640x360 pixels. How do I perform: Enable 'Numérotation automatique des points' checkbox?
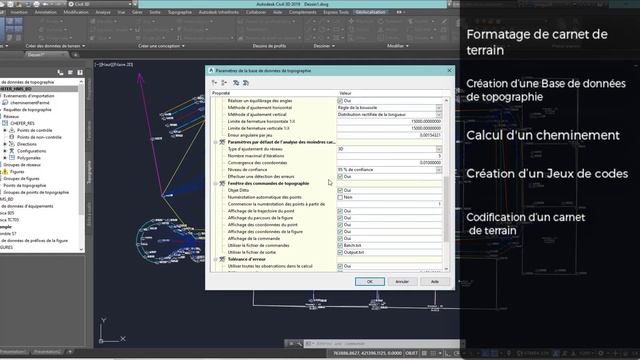tap(340, 197)
